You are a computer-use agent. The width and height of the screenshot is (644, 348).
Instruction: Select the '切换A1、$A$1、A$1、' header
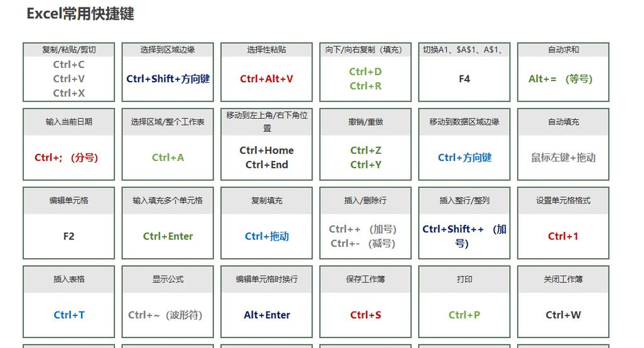click(x=464, y=50)
